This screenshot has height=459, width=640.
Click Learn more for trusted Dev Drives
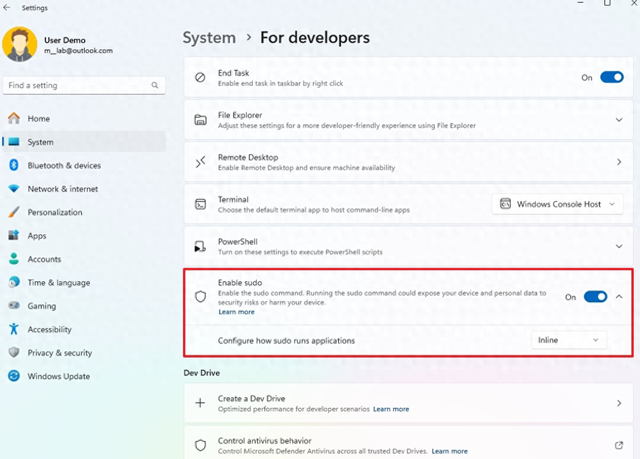tap(450, 451)
